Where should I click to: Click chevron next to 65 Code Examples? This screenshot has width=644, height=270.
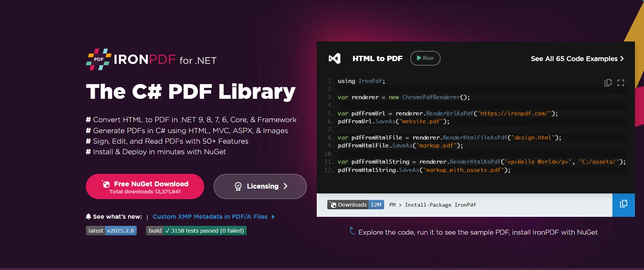tap(622, 59)
